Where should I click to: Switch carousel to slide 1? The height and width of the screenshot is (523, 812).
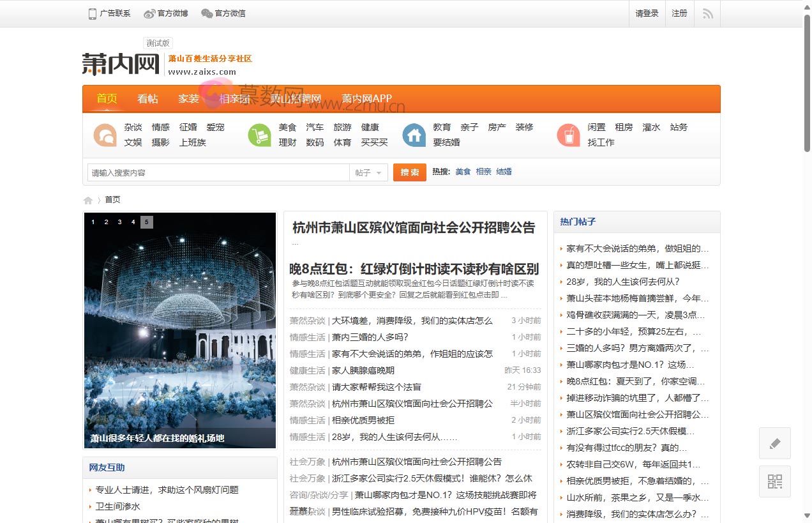93,222
